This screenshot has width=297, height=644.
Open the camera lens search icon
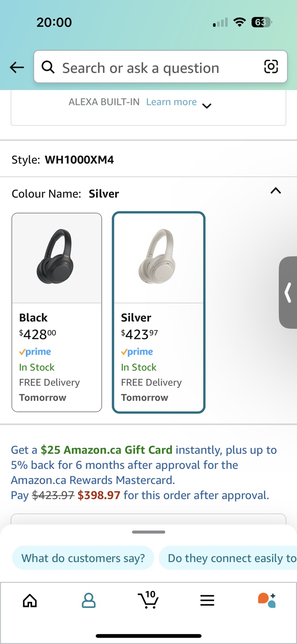click(x=271, y=67)
